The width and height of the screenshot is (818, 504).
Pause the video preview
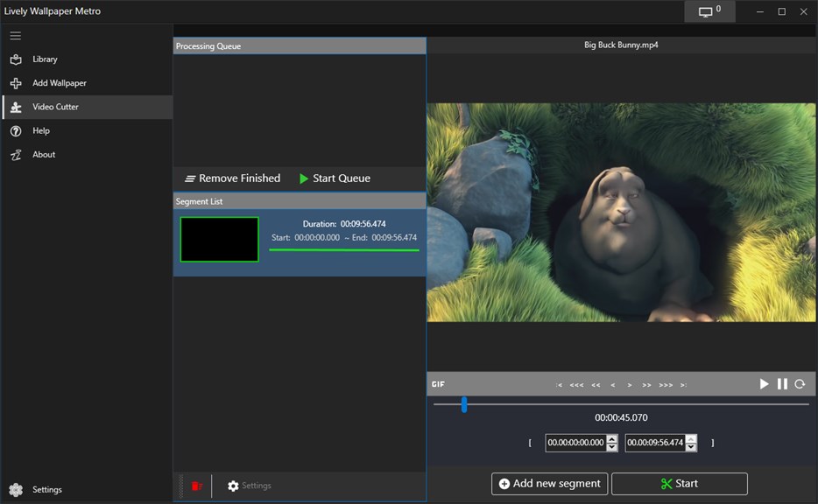(x=782, y=384)
